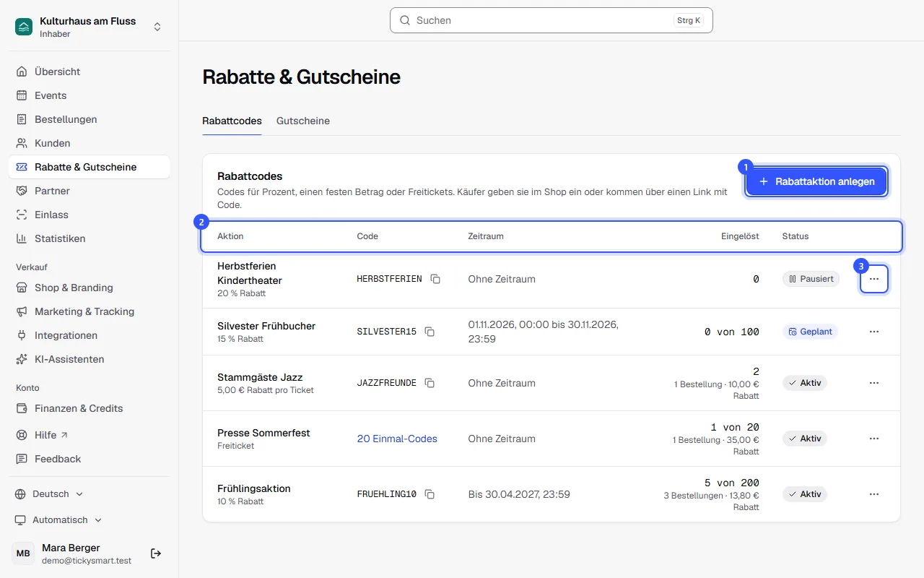Expand the Automatisch theme dropdown

[58, 520]
